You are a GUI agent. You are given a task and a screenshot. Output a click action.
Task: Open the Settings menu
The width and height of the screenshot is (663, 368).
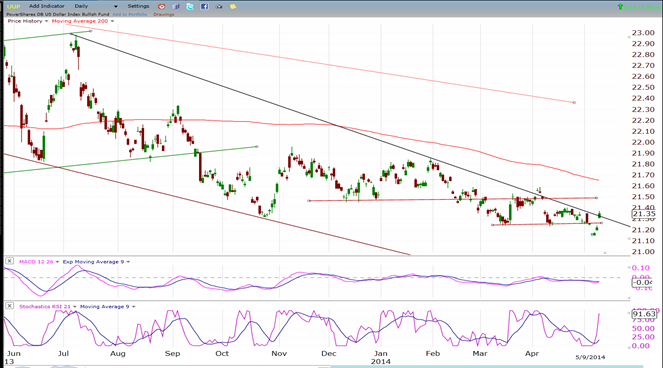138,6
